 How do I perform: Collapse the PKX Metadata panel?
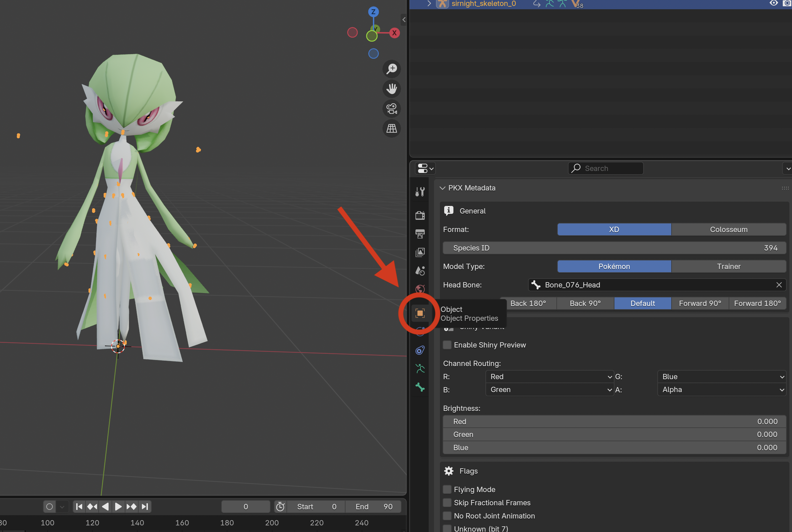[442, 188]
